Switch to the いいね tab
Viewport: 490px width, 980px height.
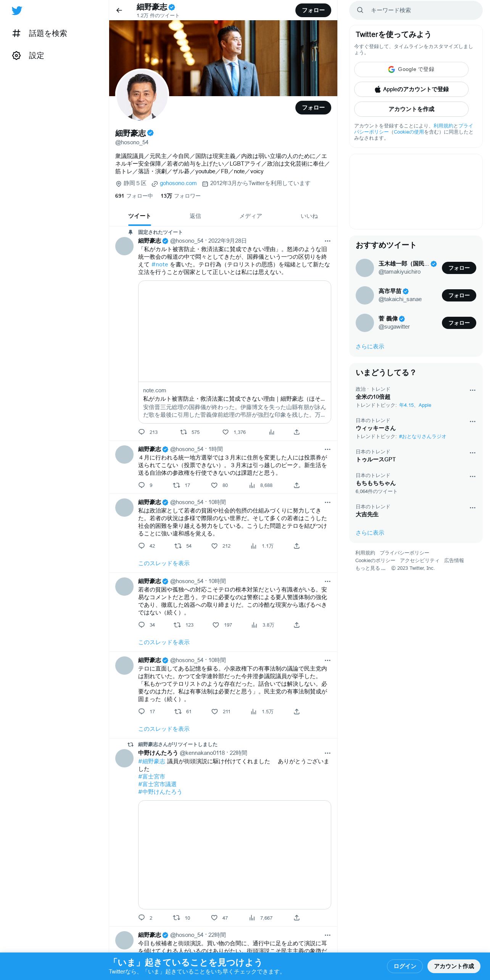pos(309,216)
